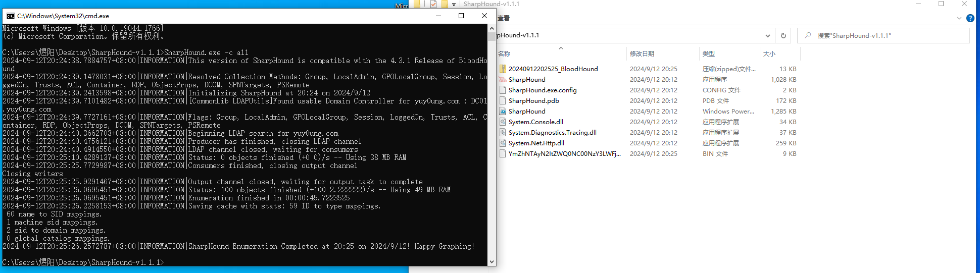Sort files by the 类型 column header

(708, 53)
